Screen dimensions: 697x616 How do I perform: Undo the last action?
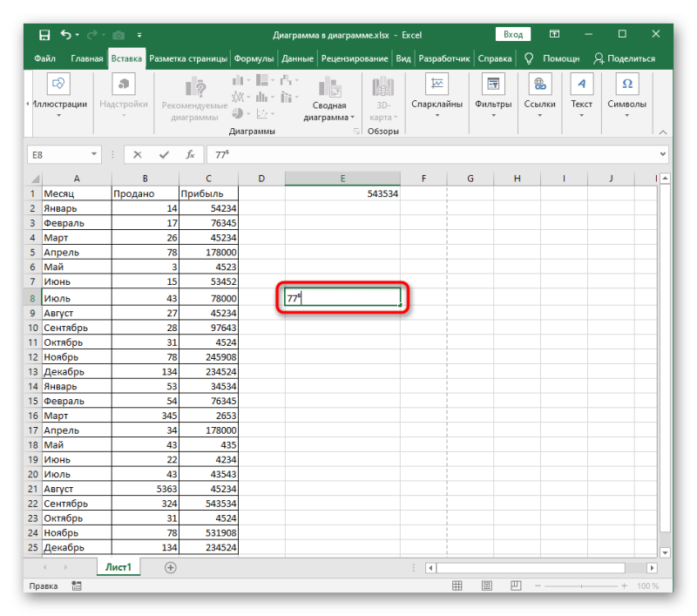point(66,35)
